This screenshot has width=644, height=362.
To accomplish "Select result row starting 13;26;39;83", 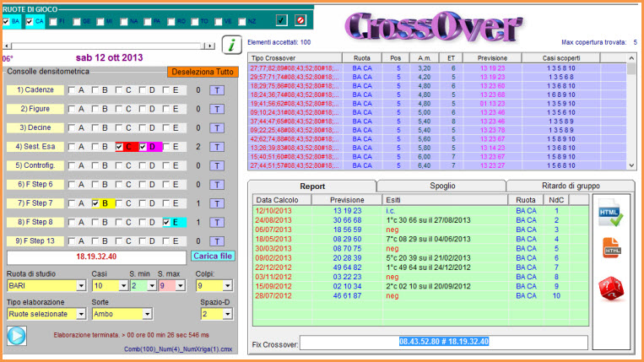I will pos(437,148).
